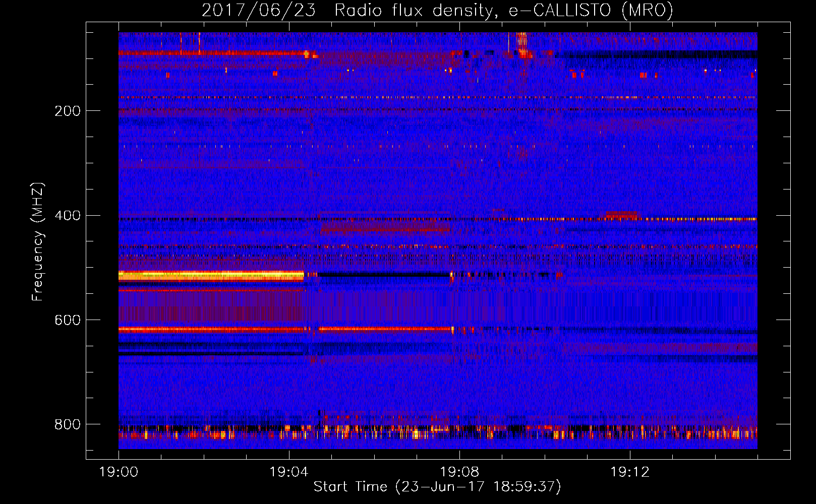The image size is (816, 504).
Task: Select the 200 frequency tick label
Action: click(68, 111)
